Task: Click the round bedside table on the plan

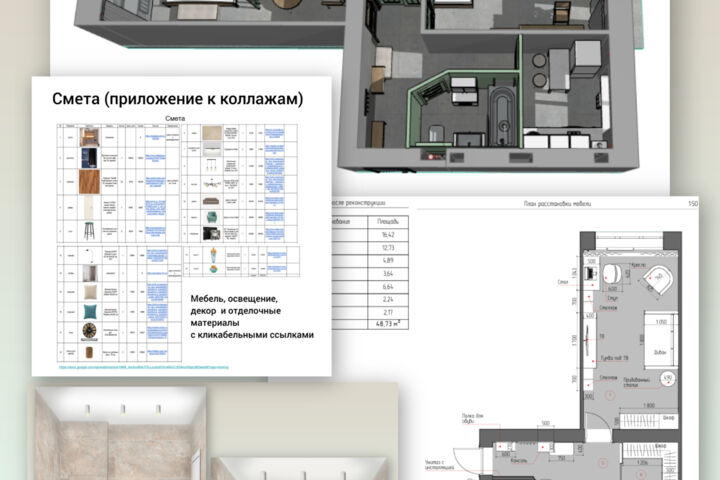Action: pos(668,378)
